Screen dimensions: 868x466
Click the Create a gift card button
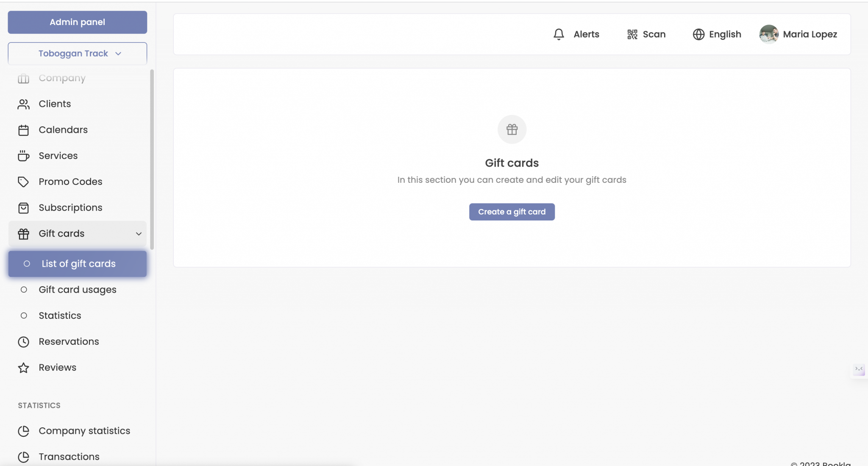[512, 212]
